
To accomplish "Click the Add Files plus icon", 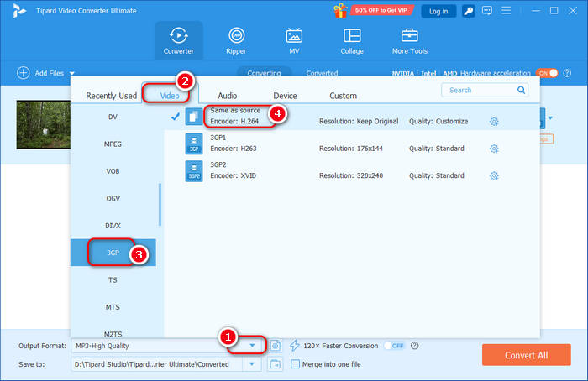I will [24, 73].
